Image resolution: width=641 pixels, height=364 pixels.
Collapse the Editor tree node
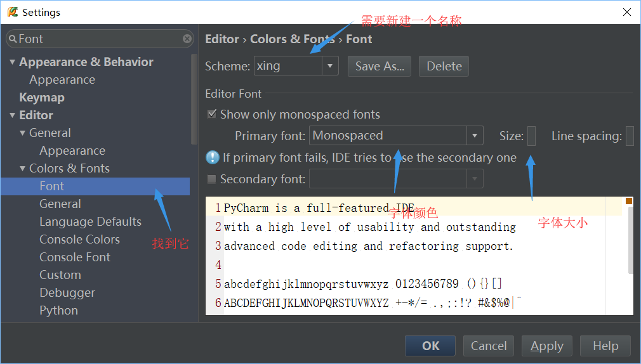(12, 115)
